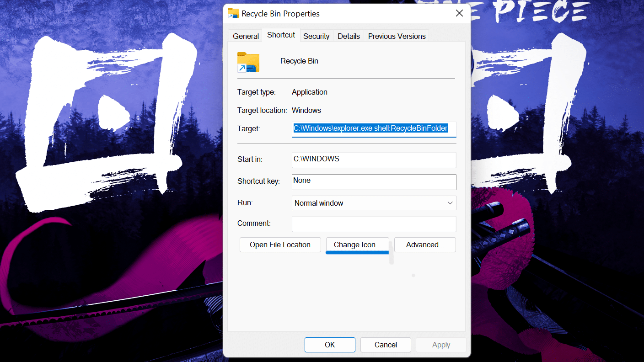Screen dimensions: 644x362
Task: Open the Change Icon dialog
Action: tap(357, 245)
